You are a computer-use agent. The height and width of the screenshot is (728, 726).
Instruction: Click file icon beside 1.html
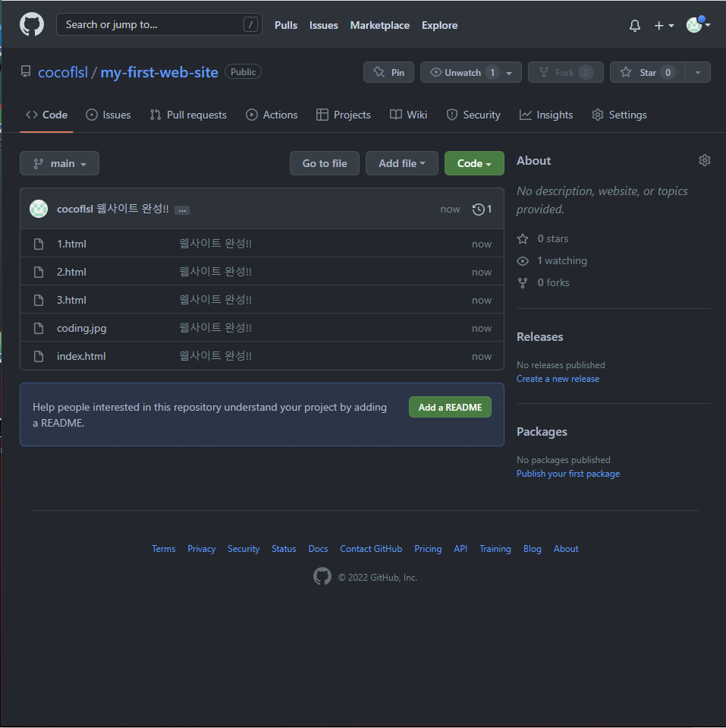(39, 244)
